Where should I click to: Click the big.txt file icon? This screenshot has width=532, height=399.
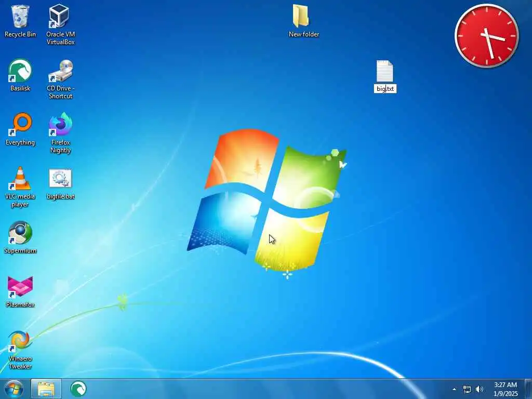tap(385, 71)
